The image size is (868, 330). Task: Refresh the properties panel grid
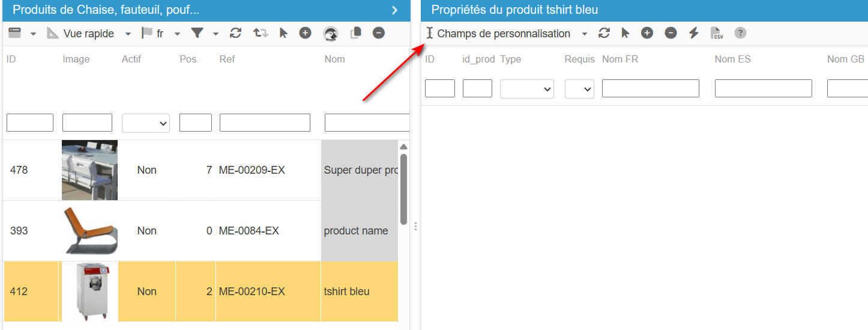point(604,33)
